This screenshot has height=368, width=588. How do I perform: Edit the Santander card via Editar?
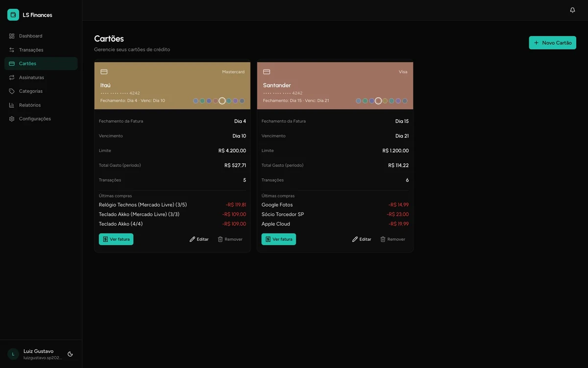pyautogui.click(x=362, y=239)
